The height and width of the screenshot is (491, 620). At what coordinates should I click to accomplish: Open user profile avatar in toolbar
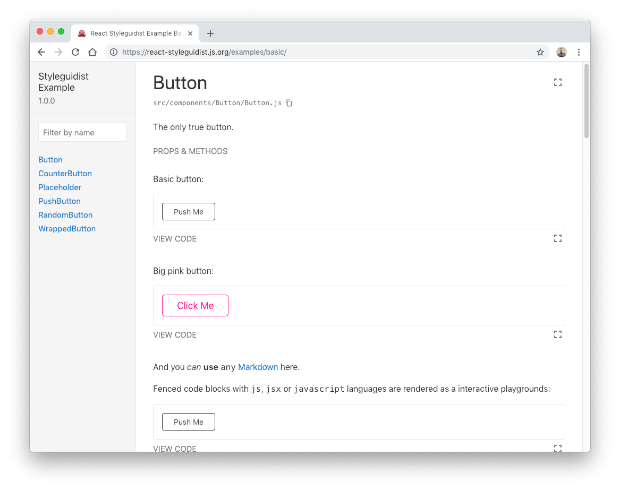coord(561,52)
